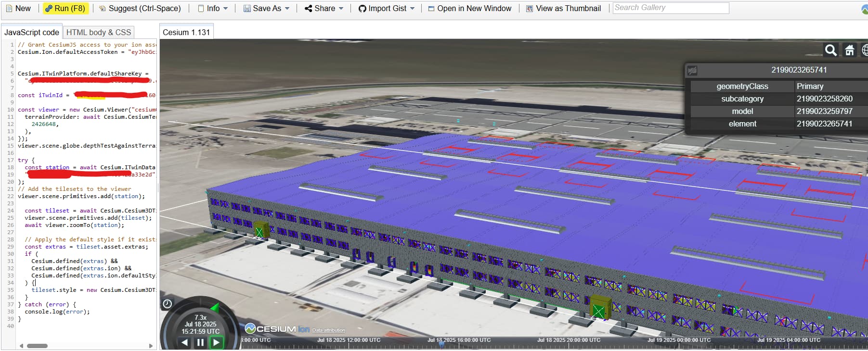868x351 pixels.
Task: Click the timeline at Jul 18 2025 20:00:00 UTC
Action: click(569, 340)
